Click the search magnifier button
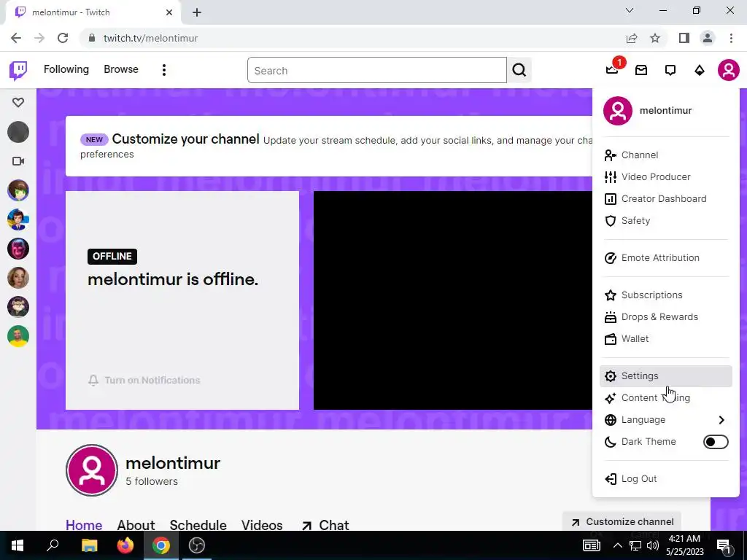The width and height of the screenshot is (747, 560). 519,71
